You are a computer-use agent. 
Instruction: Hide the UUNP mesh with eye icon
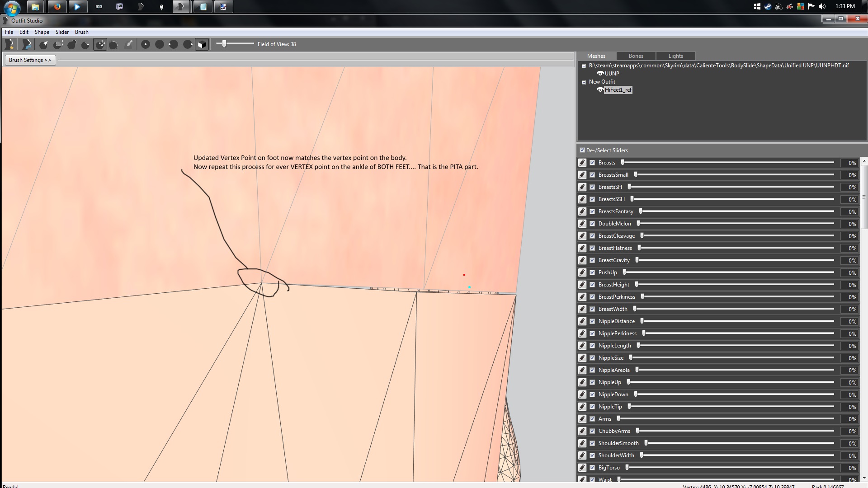pos(600,73)
